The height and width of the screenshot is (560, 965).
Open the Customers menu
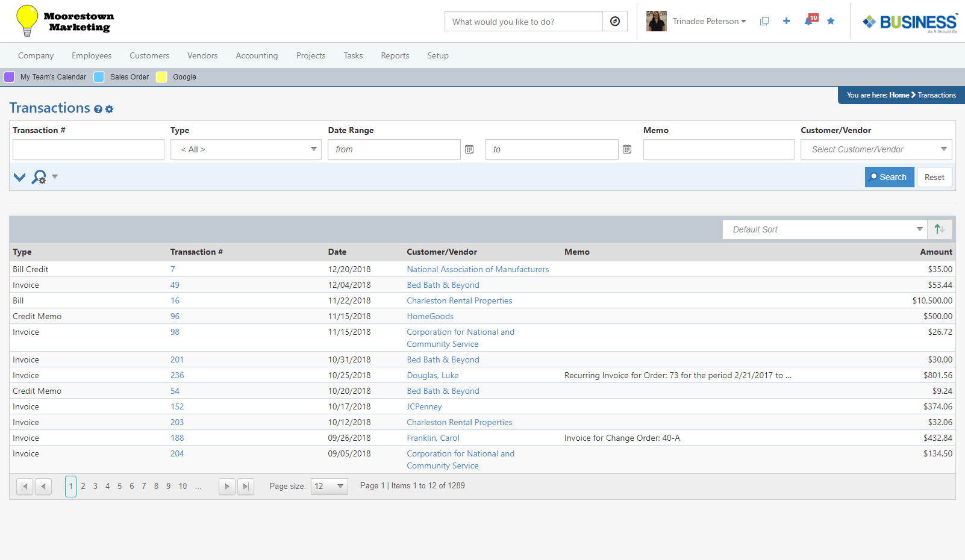[x=149, y=55]
